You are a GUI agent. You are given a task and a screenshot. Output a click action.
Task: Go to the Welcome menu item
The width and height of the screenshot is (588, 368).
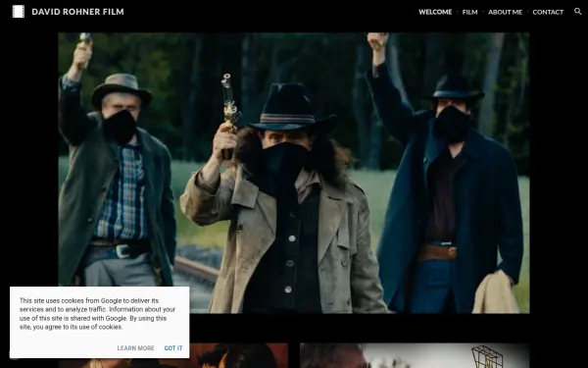pos(435,12)
